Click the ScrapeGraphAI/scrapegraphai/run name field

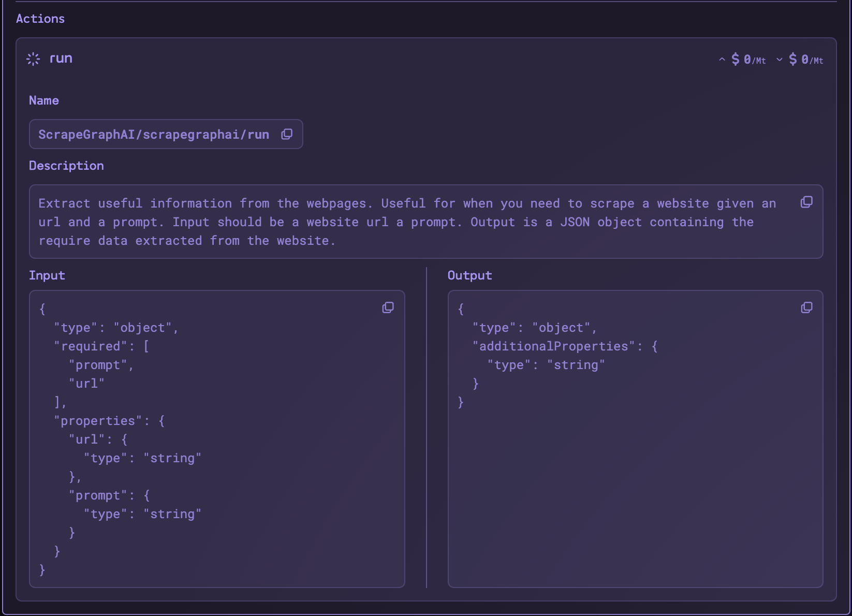pos(166,135)
